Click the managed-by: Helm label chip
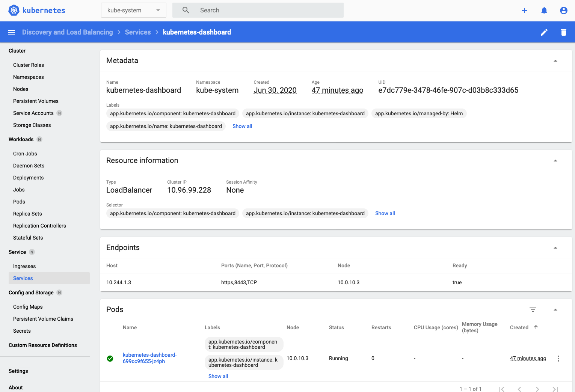575x392 pixels. point(419,113)
